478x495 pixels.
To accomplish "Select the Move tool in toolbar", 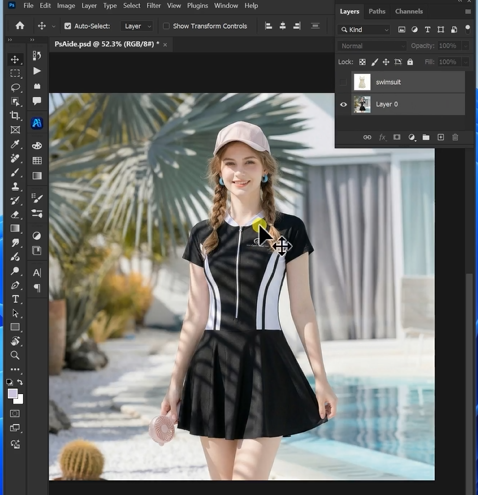I will click(15, 59).
